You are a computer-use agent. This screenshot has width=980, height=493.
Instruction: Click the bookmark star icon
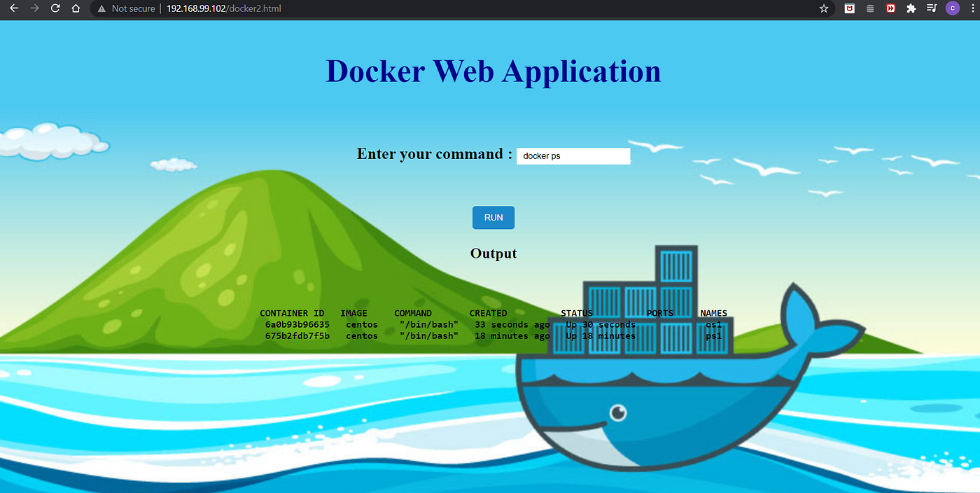[x=824, y=8]
